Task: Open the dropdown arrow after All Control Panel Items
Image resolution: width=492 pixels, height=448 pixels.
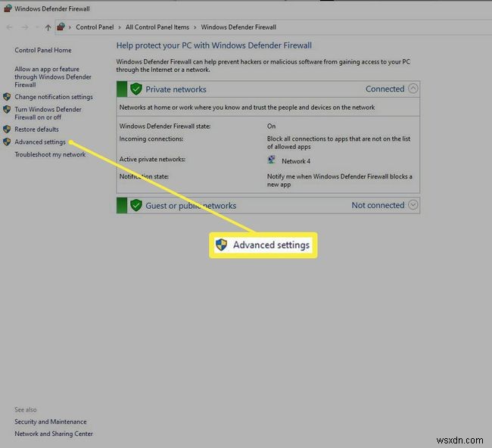Action: tap(195, 27)
